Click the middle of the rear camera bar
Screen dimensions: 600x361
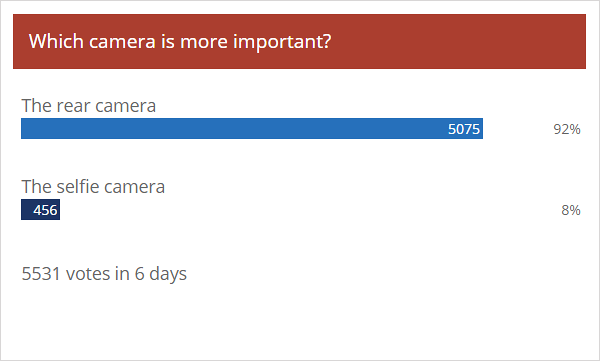tap(252, 129)
